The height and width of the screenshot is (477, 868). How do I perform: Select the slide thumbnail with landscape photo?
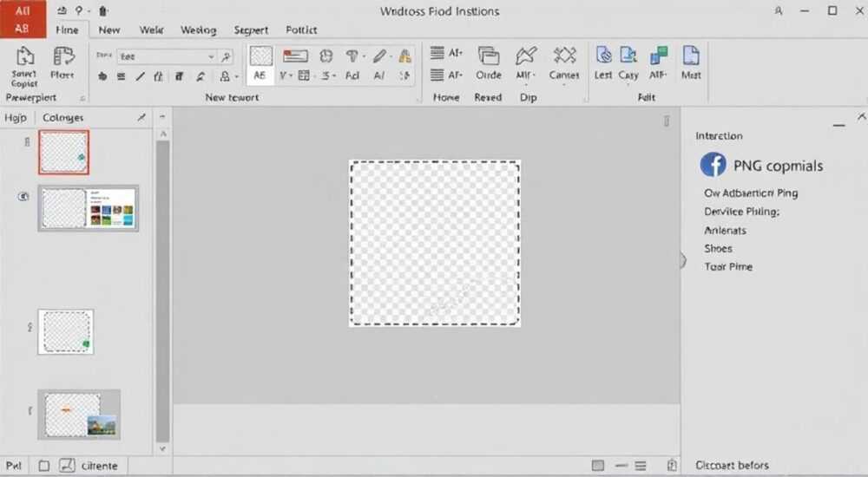79,415
